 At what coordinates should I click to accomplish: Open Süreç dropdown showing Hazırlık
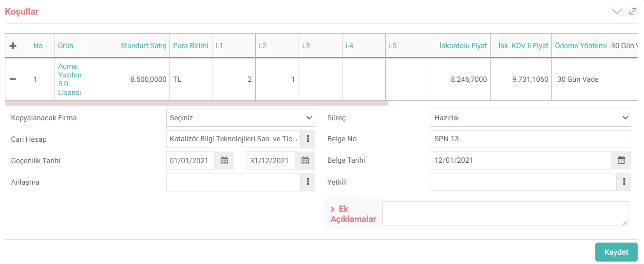[531, 118]
